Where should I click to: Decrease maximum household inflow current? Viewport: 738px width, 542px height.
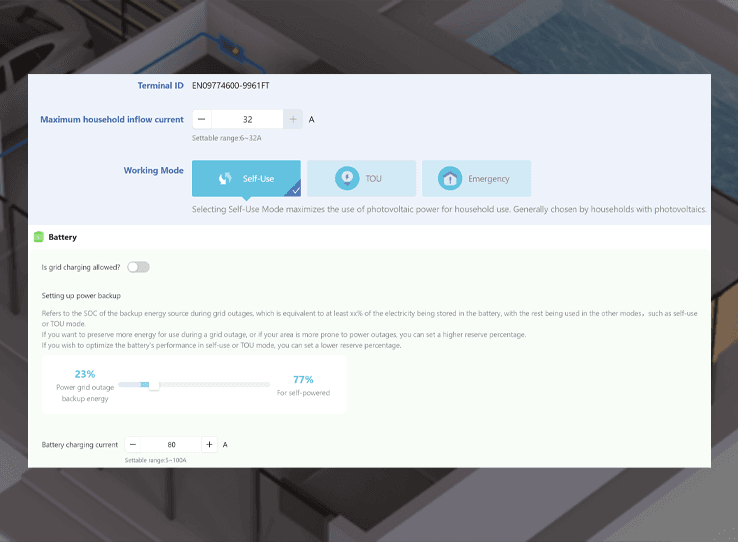(x=201, y=120)
